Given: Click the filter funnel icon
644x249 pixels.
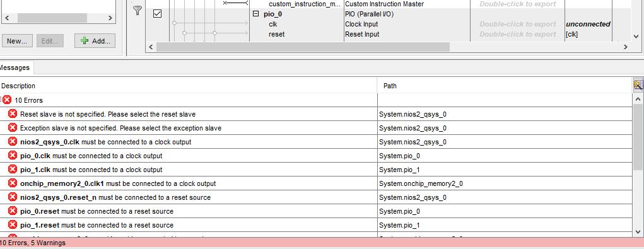Looking at the screenshot, I should [138, 11].
